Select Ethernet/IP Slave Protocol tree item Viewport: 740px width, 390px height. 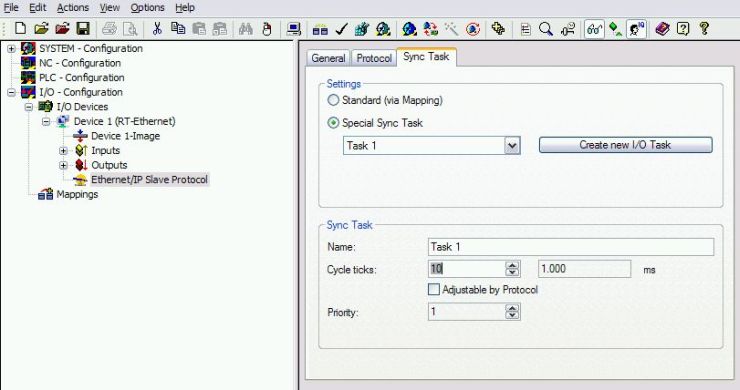[149, 179]
